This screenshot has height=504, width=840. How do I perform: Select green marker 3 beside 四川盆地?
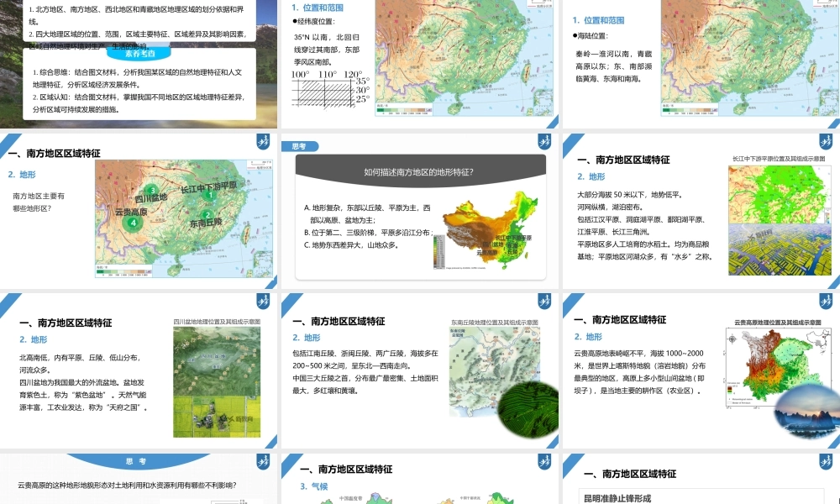click(x=153, y=190)
